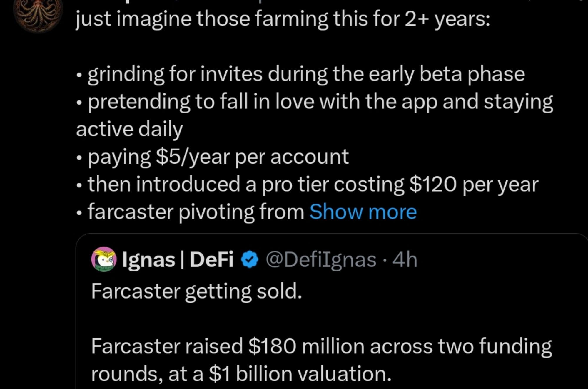Click the "paying $5/year per account" bullet

coord(218,157)
